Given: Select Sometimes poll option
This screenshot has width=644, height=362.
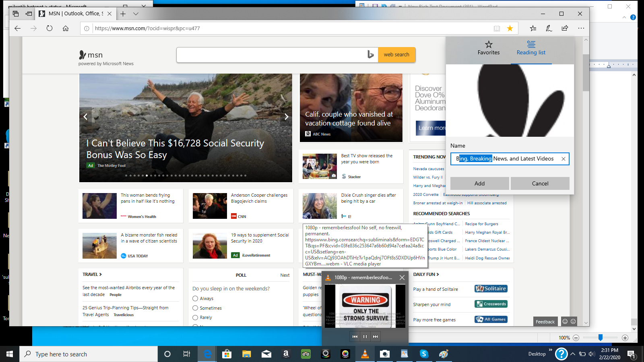Looking at the screenshot, I should click(x=195, y=308).
